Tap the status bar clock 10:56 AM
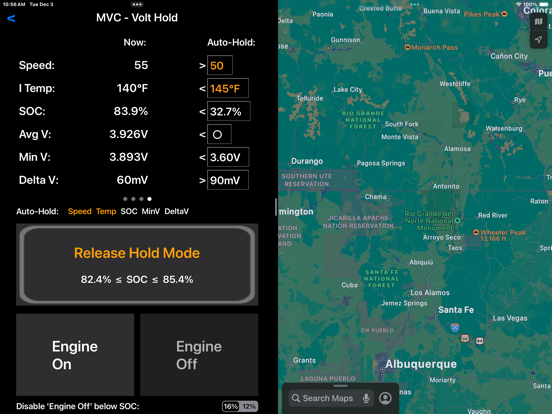Viewport: 552px width, 414px height. pyautogui.click(x=14, y=4)
